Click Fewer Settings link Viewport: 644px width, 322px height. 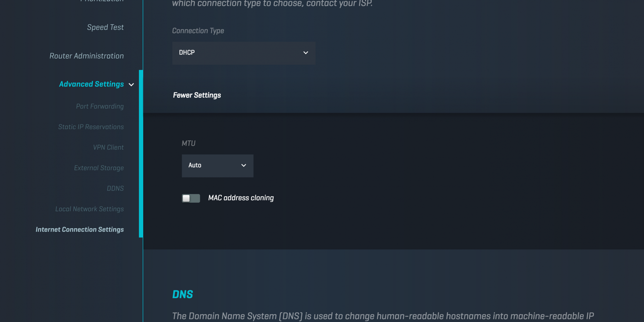pyautogui.click(x=197, y=95)
